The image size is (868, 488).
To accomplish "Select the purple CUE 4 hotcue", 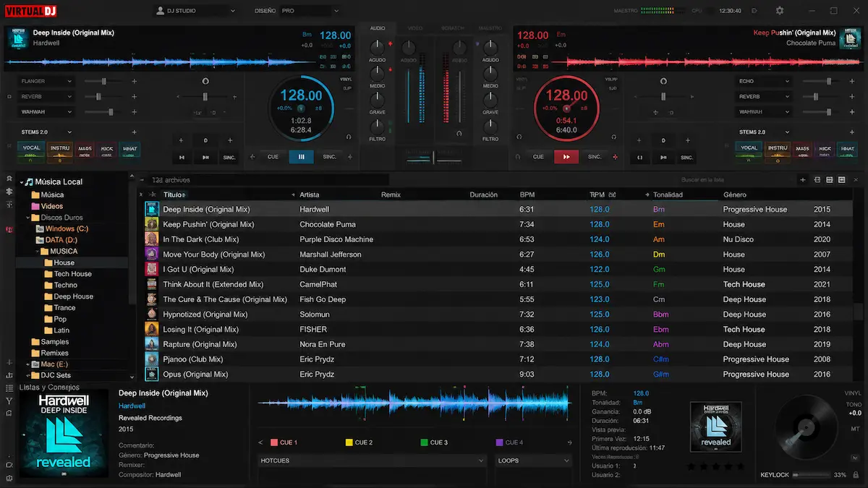I will click(509, 442).
